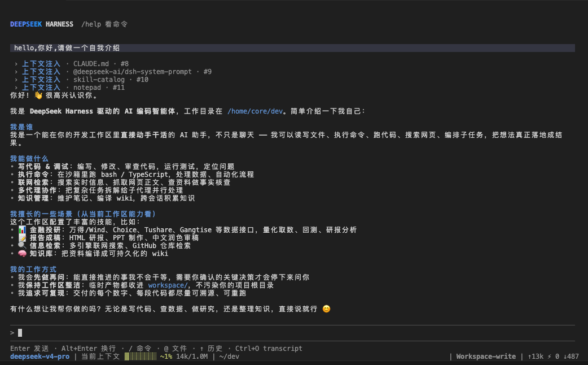Click the 我擅长的一些场景 heading
The image size is (588, 365).
(x=83, y=214)
